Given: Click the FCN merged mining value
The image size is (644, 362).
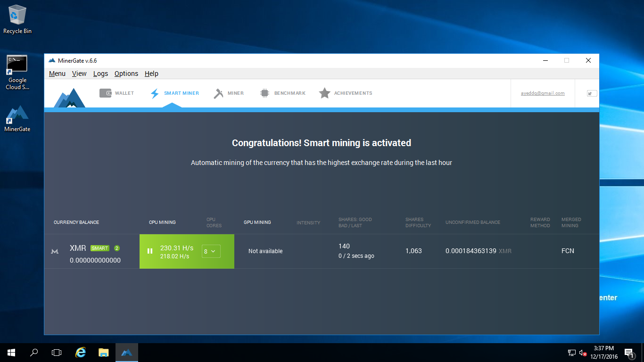Looking at the screenshot, I should point(568,251).
